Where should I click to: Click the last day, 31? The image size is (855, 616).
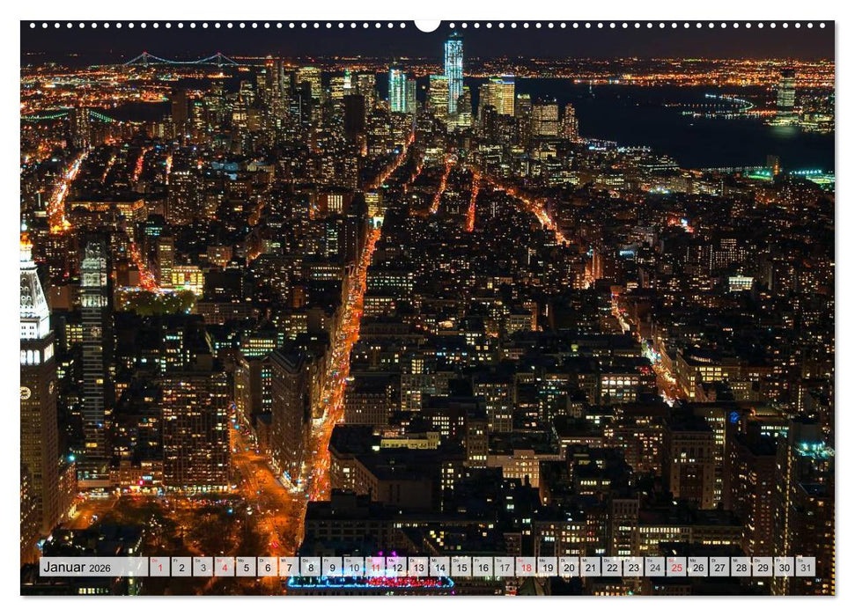click(x=805, y=568)
